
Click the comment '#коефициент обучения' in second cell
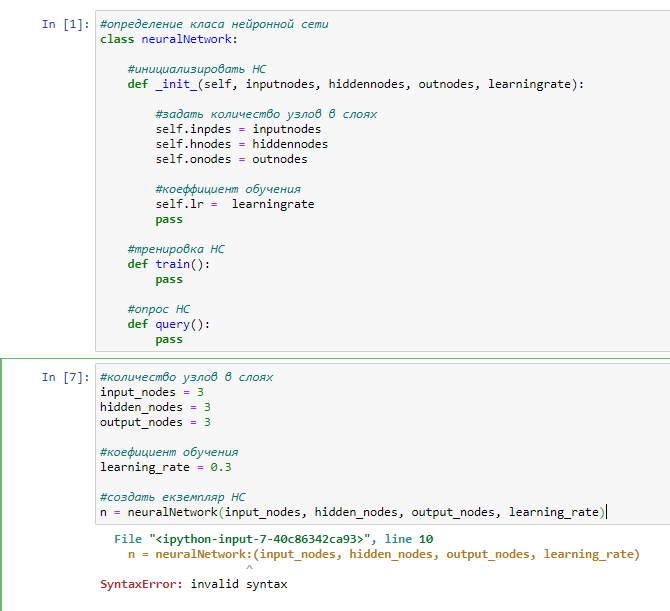pyautogui.click(x=169, y=452)
